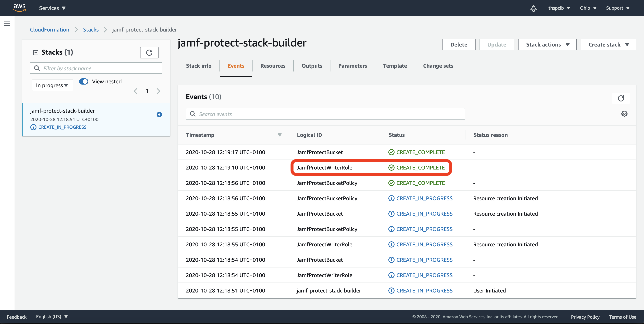Viewport: 644px width, 324px height.
Task: Click jamf-protect-stack-builder logical ID in events
Action: (329, 291)
